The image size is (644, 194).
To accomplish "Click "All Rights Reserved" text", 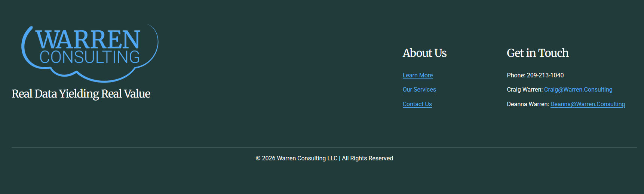I will pos(367,158).
